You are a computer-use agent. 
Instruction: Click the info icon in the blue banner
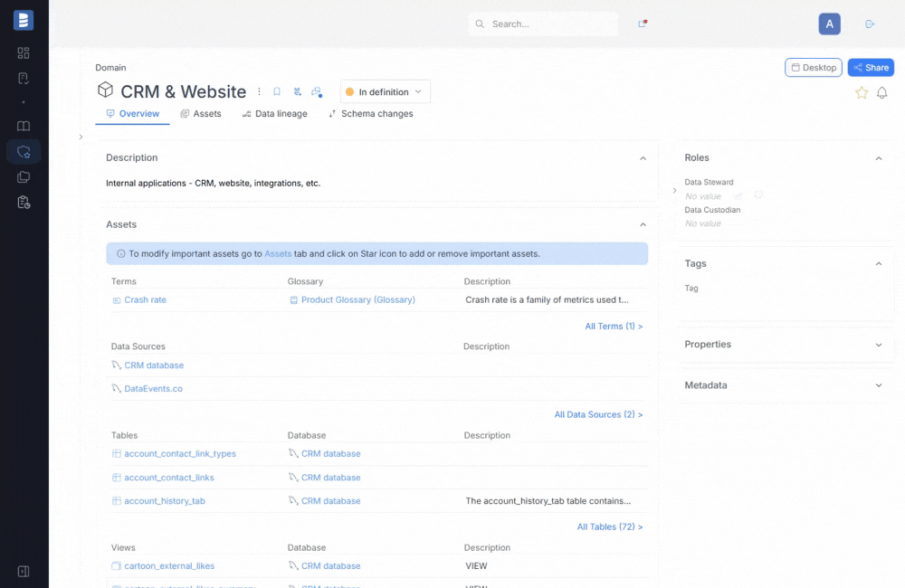pos(120,254)
